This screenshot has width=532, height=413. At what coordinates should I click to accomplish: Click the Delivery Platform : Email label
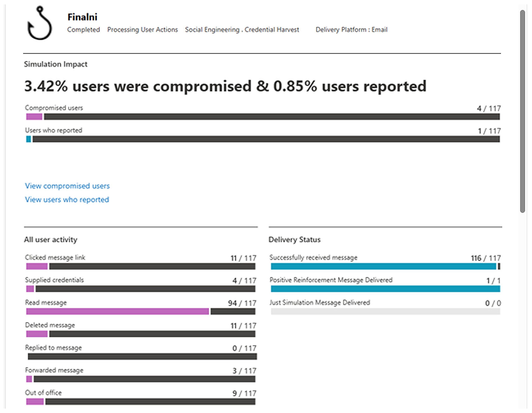[351, 30]
